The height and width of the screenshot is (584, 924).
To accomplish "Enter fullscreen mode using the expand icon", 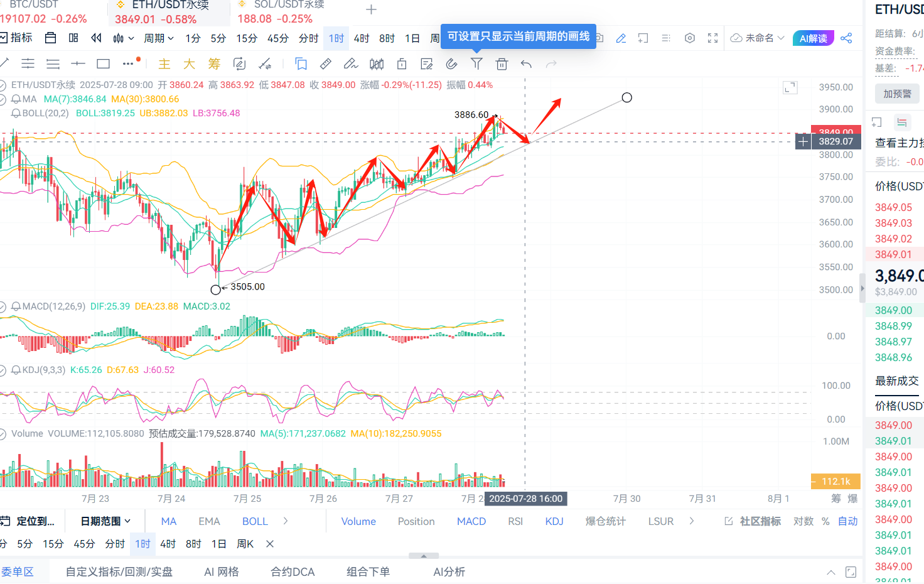I will point(712,38).
